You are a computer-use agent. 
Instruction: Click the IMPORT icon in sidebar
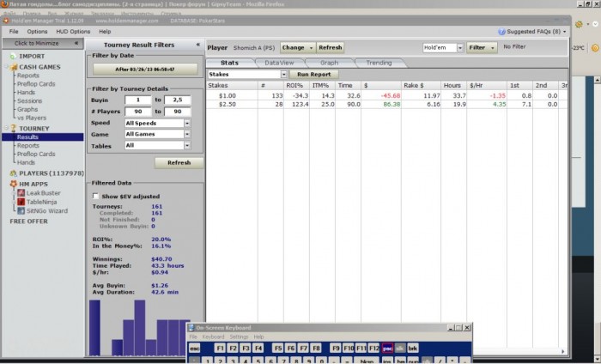14,57
